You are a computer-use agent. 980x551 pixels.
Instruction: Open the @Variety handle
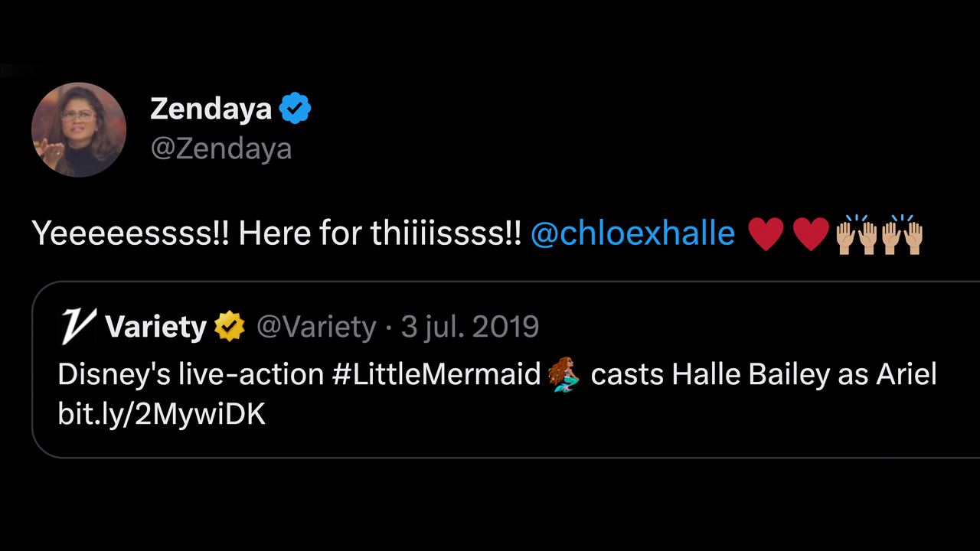pyautogui.click(x=316, y=328)
